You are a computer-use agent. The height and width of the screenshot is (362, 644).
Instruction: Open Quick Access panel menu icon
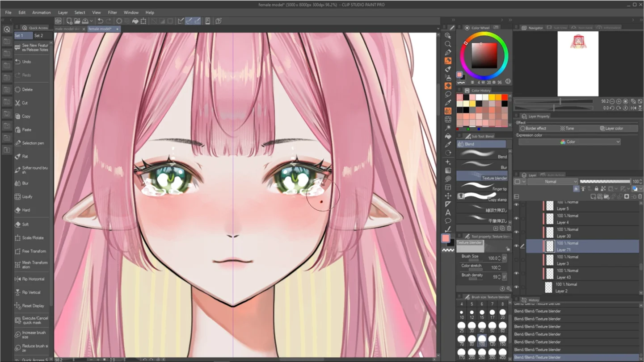(x=17, y=28)
